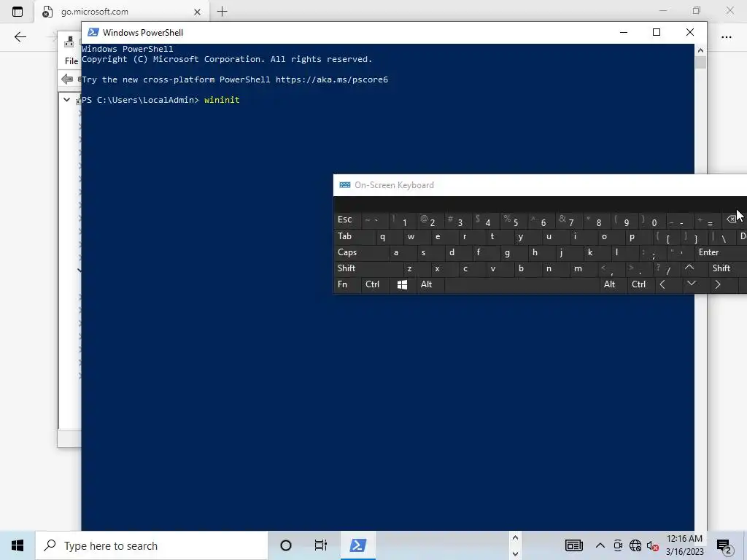The image size is (747, 560).
Task: Click the taskbar toolbar scroll-down arrow
Action: (x=515, y=553)
